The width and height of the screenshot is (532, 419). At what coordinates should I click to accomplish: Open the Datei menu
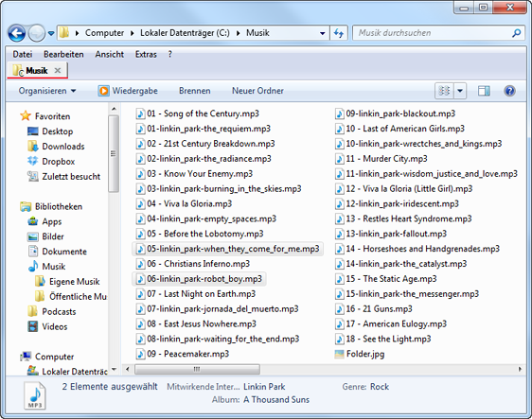[x=23, y=54]
